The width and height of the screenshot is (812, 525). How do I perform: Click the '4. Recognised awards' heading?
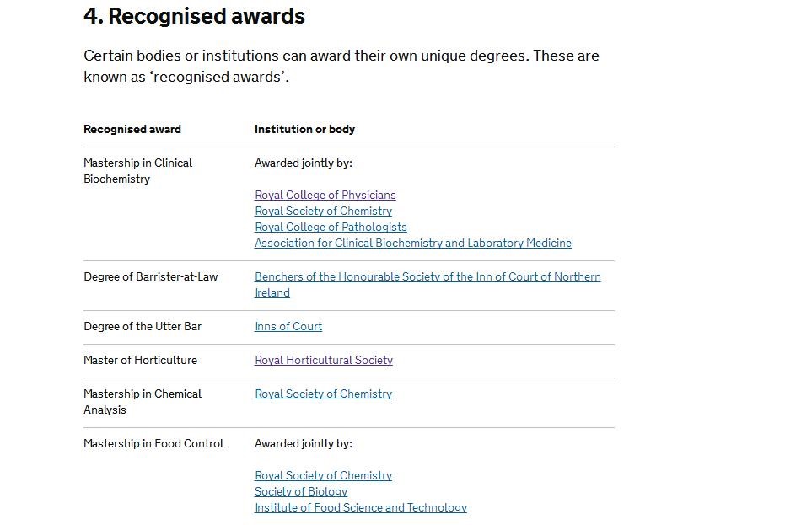coord(194,16)
